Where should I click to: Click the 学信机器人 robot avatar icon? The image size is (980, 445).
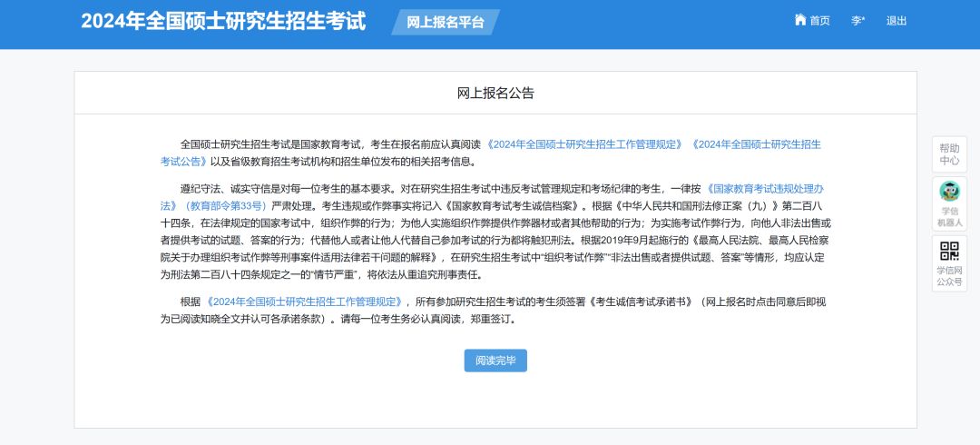949,191
